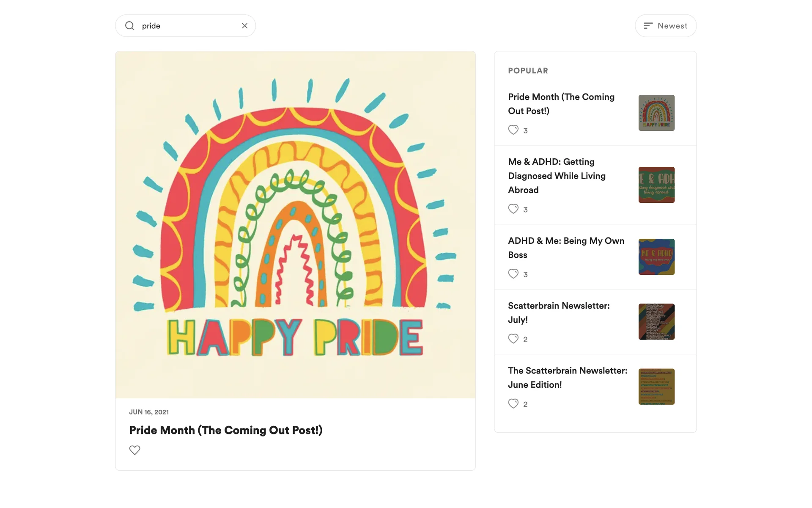Clear the pride search text

244,26
